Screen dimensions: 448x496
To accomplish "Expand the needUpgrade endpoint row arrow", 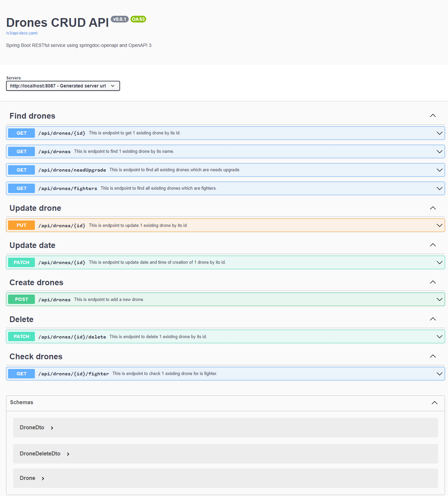I will (x=440, y=170).
